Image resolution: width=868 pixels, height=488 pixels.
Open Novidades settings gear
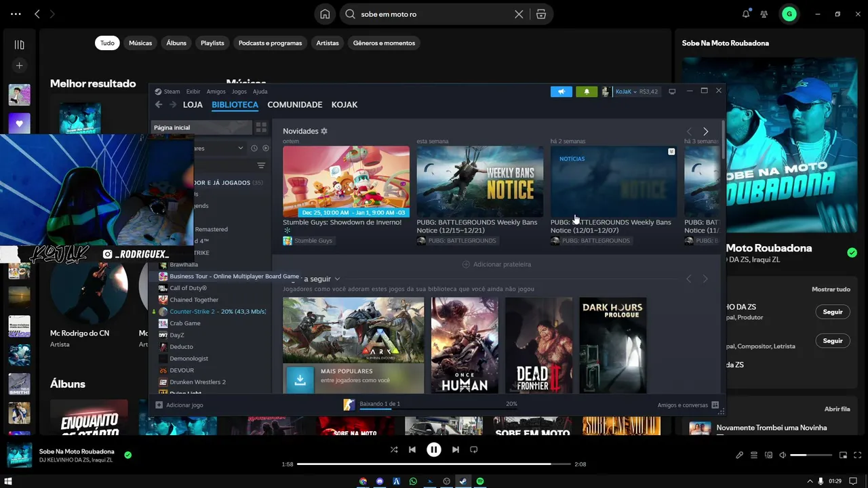(x=324, y=131)
